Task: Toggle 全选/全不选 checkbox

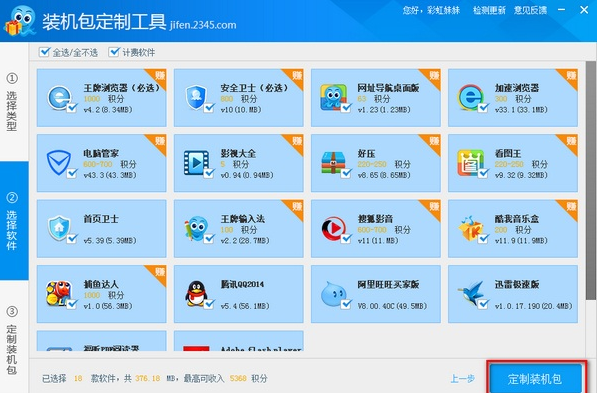Action: 45,52
